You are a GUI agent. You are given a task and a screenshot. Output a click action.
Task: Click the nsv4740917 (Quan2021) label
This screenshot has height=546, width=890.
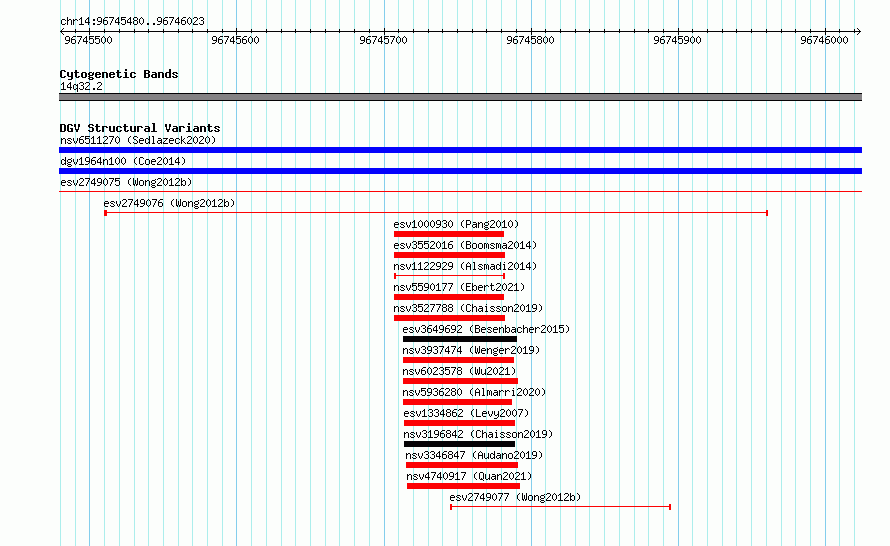click(x=469, y=476)
